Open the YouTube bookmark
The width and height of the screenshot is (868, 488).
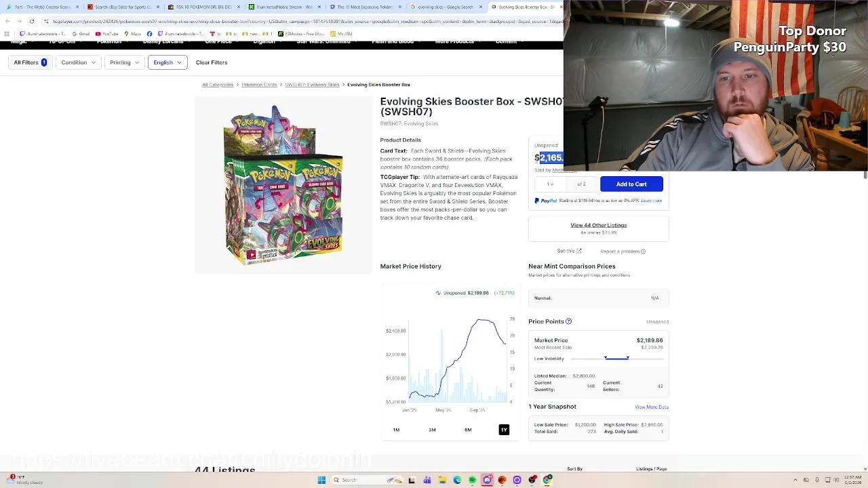107,34
